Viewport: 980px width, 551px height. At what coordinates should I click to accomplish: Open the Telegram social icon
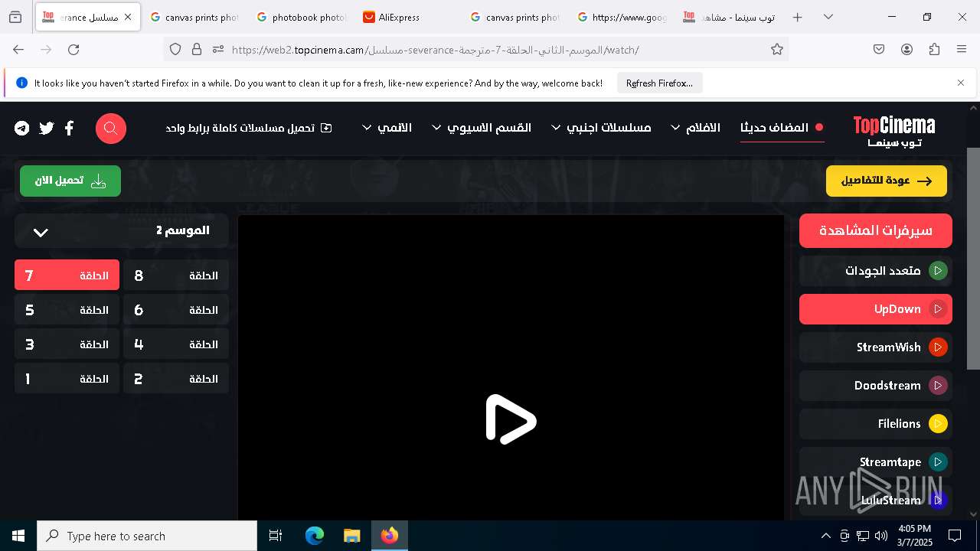22,128
